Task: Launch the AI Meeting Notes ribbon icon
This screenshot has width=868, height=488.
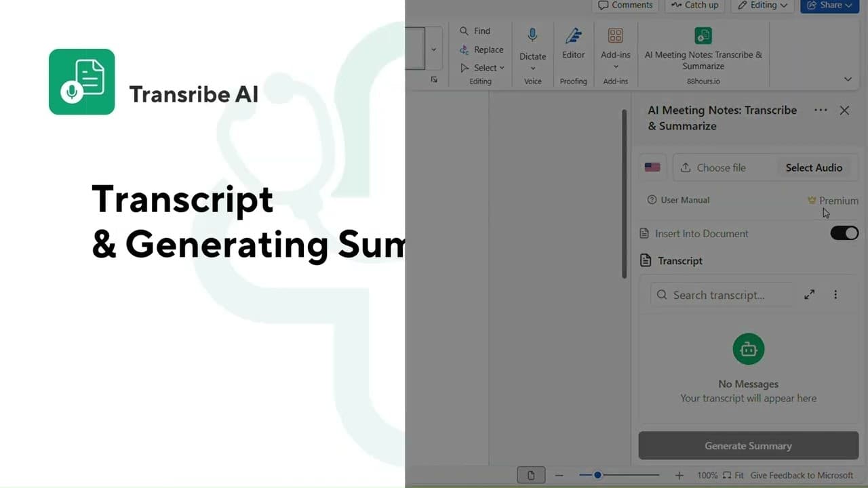Action: (x=703, y=35)
